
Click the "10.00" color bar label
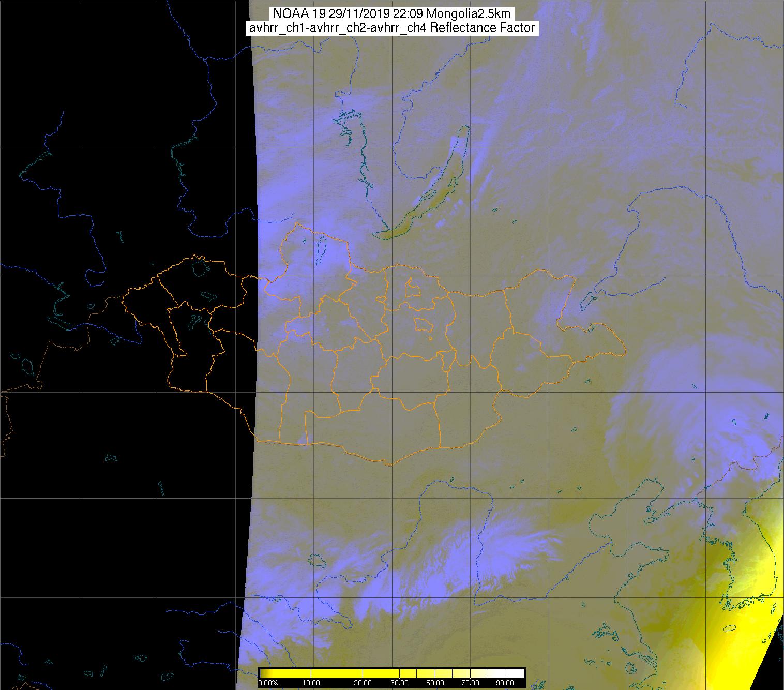[311, 683]
